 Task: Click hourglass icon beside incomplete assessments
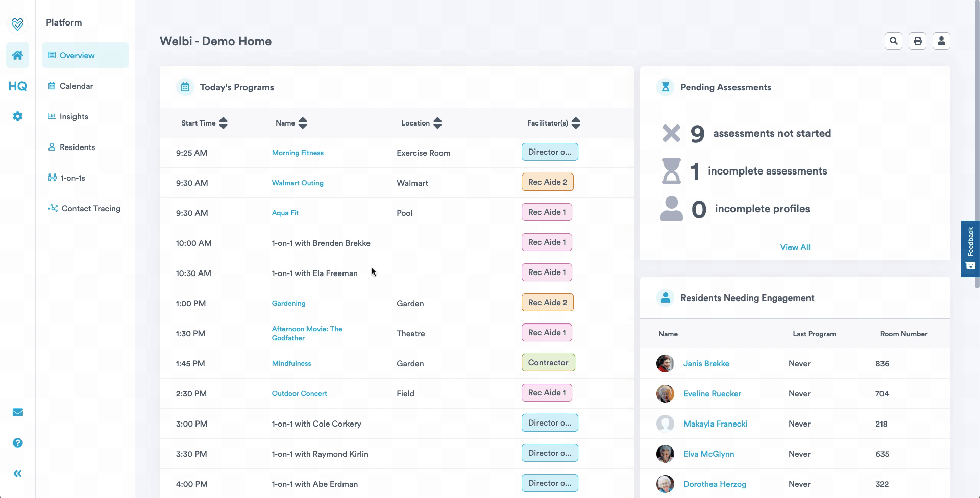click(671, 171)
